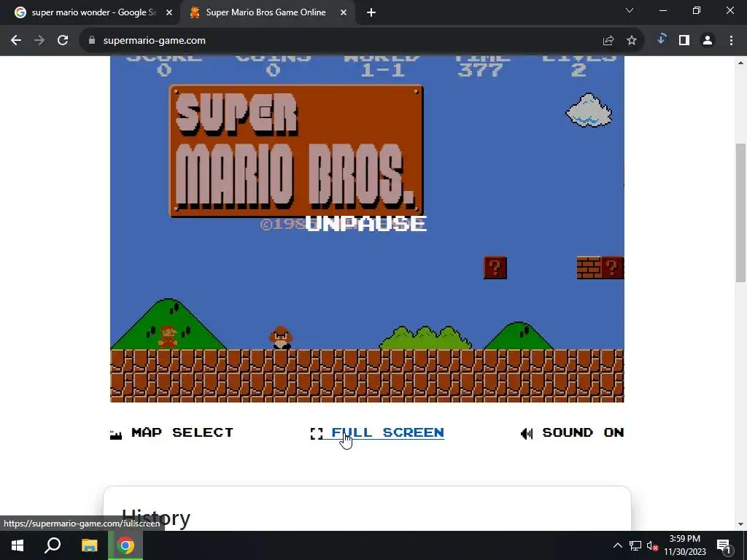
Task: Open a new tab with the plus button
Action: (371, 13)
